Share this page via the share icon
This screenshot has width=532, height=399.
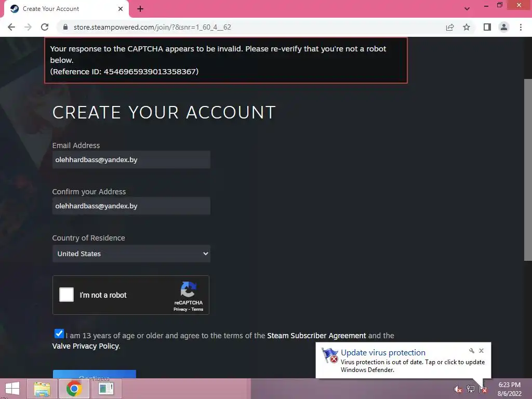[450, 27]
